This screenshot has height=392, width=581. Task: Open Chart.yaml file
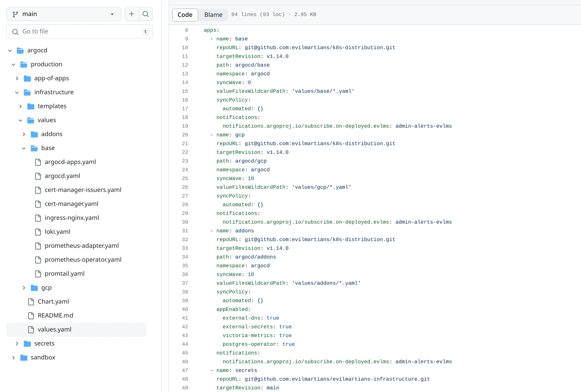53,302
